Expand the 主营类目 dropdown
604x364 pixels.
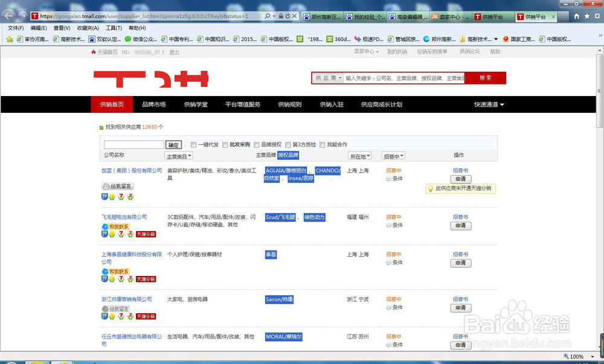pos(179,156)
